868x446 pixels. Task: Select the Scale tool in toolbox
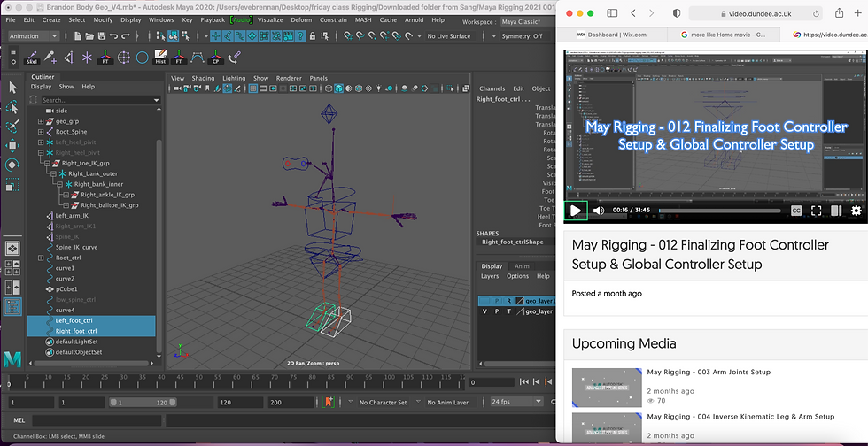tap(12, 184)
